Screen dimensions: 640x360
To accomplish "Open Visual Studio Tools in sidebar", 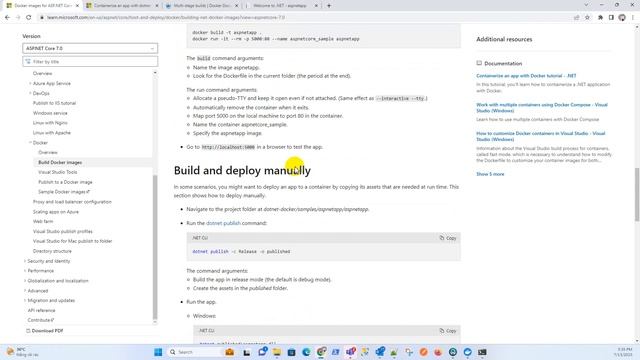I will click(58, 172).
